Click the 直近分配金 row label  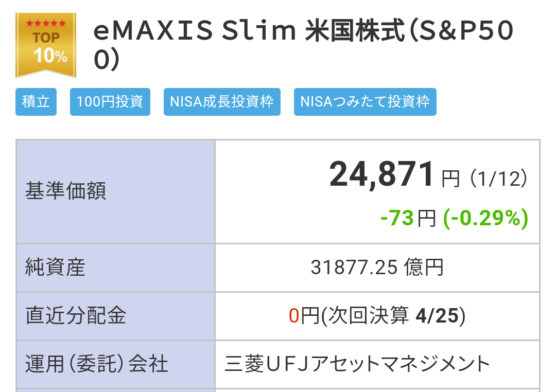[x=76, y=315]
